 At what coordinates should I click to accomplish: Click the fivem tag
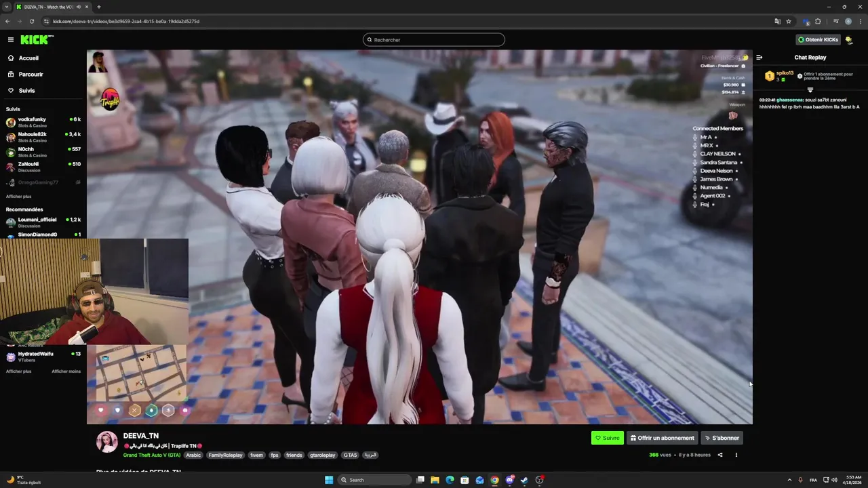[x=256, y=455]
